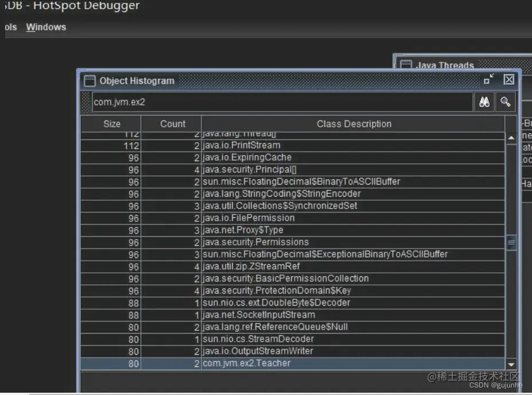Image resolution: width=532 pixels, height=395 pixels.
Task: Click the scrollbar up arrow
Action: point(511,138)
